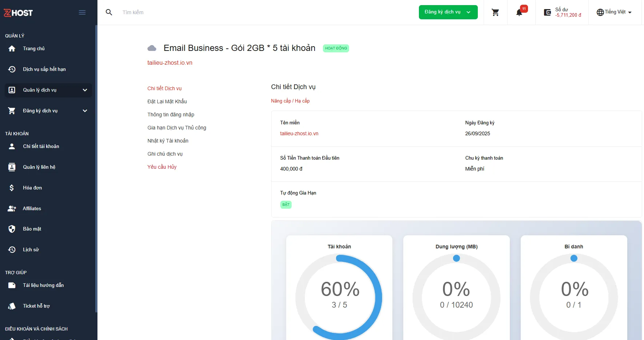The image size is (644, 340).
Task: Click the person icon for account details
Action: pos(12,146)
